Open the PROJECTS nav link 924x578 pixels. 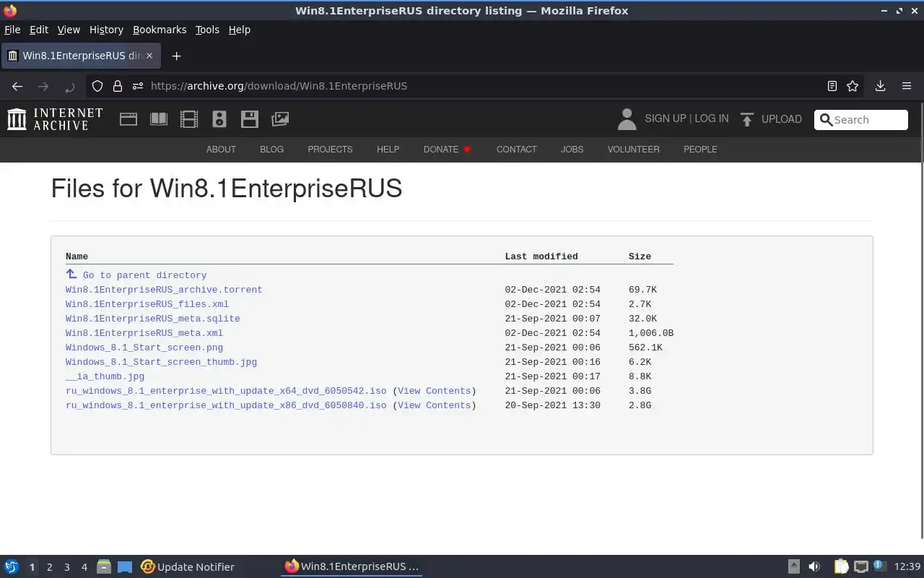click(x=330, y=150)
